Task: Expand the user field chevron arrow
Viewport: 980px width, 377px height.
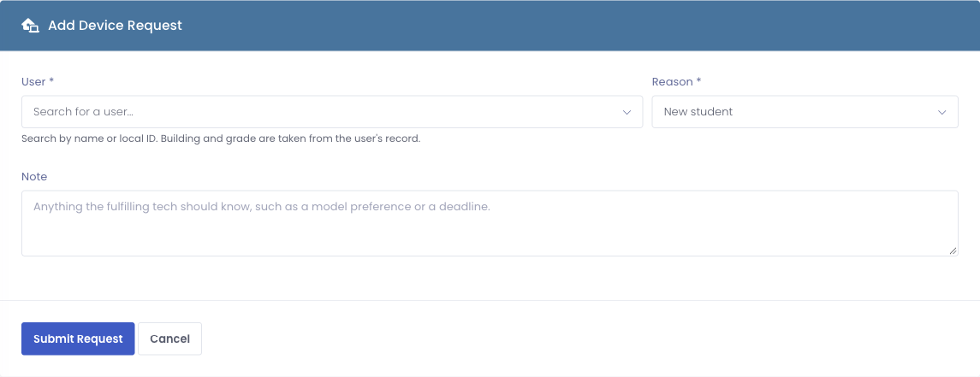Action: [x=627, y=112]
